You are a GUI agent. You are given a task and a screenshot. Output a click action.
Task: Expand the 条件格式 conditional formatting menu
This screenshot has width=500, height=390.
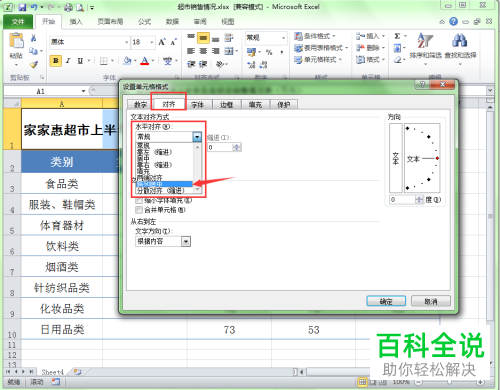click(x=315, y=36)
